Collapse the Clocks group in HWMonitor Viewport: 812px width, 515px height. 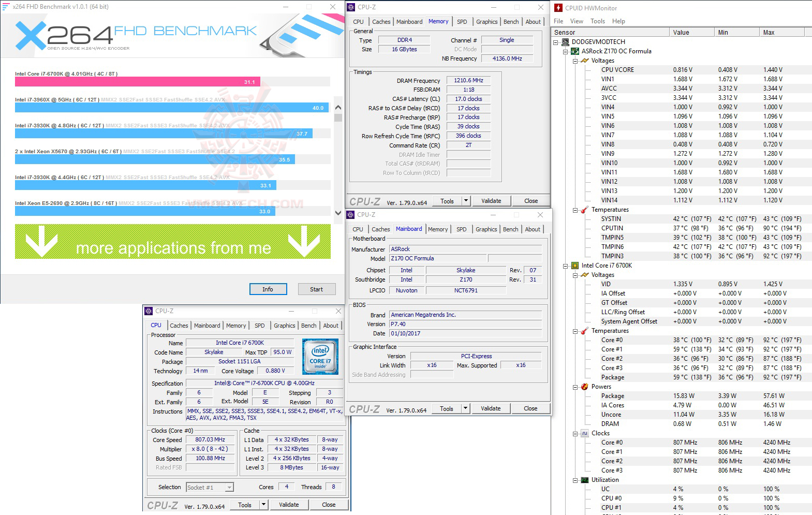click(575, 434)
